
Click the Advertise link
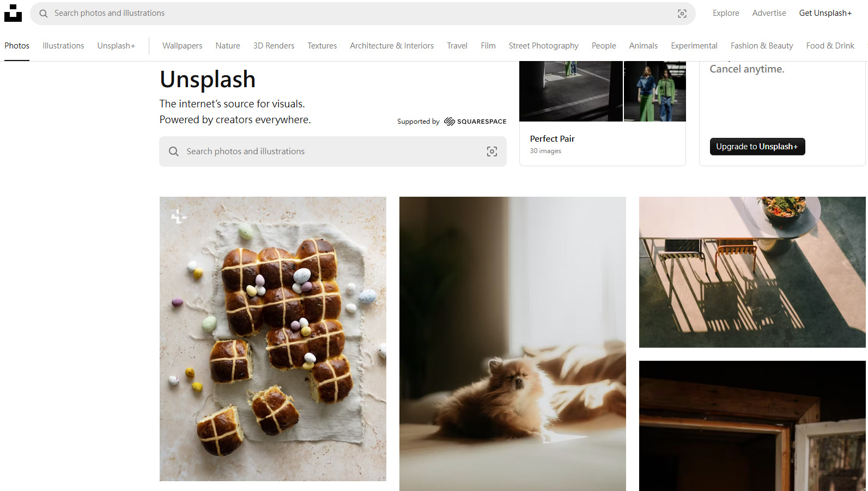pyautogui.click(x=769, y=13)
